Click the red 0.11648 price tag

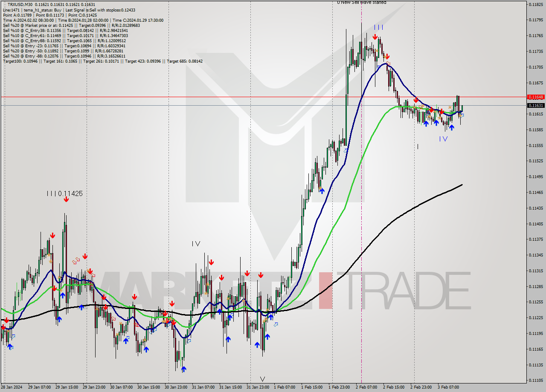click(536, 97)
